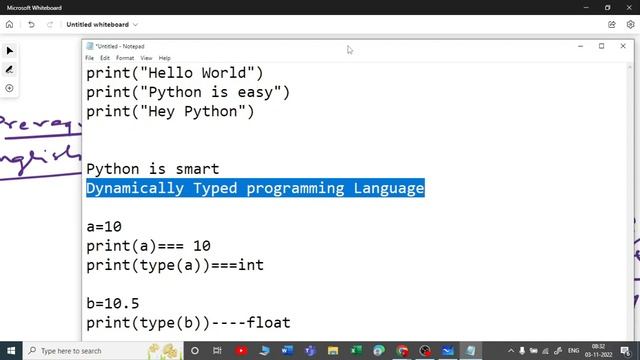
Task: Close the Notepad window
Action: (x=623, y=46)
